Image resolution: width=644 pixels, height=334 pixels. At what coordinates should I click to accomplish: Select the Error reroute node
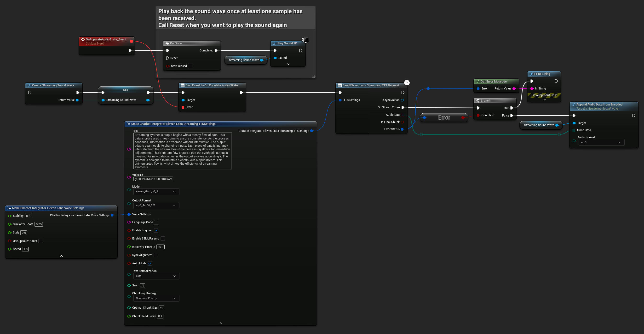pyautogui.click(x=444, y=117)
